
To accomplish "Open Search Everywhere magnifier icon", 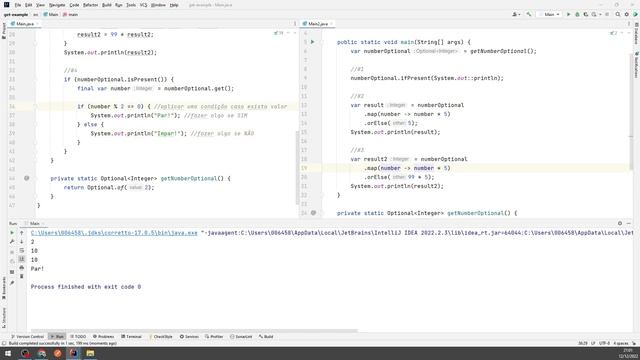I will 618,14.
